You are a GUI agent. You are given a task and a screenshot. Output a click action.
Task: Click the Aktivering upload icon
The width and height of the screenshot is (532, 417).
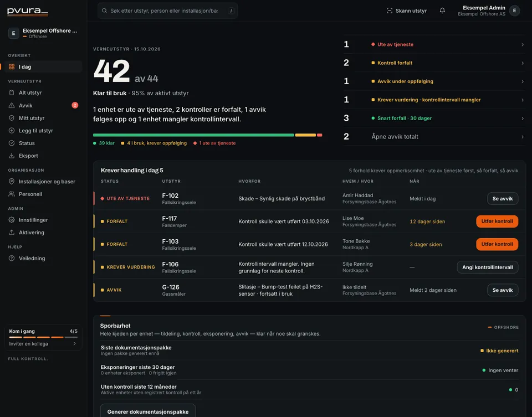point(12,232)
